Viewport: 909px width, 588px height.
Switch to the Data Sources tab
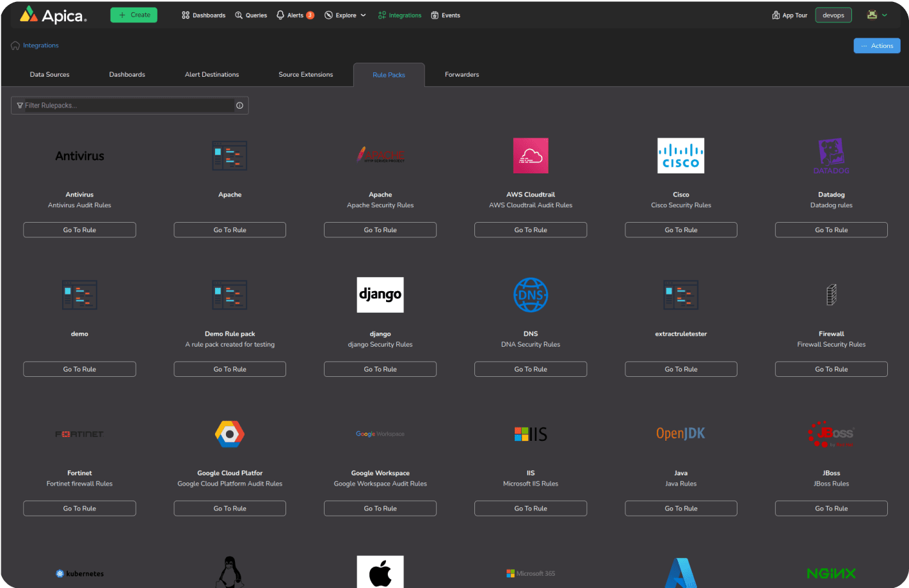click(x=49, y=75)
